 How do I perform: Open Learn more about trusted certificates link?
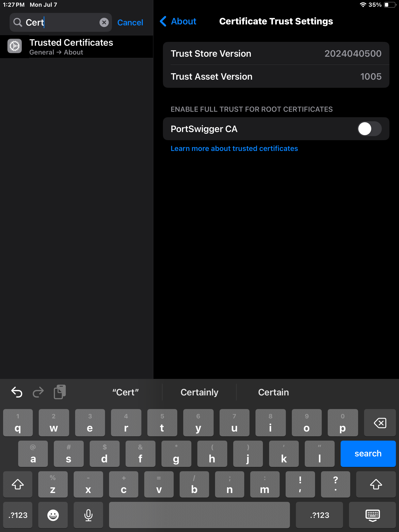click(x=234, y=148)
